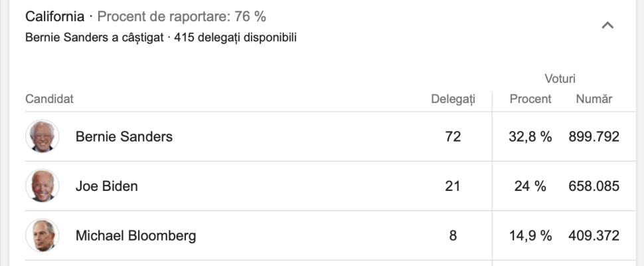Click Sanders' 899.792 vote count
The width and height of the screenshot is (644, 266).
tap(594, 136)
